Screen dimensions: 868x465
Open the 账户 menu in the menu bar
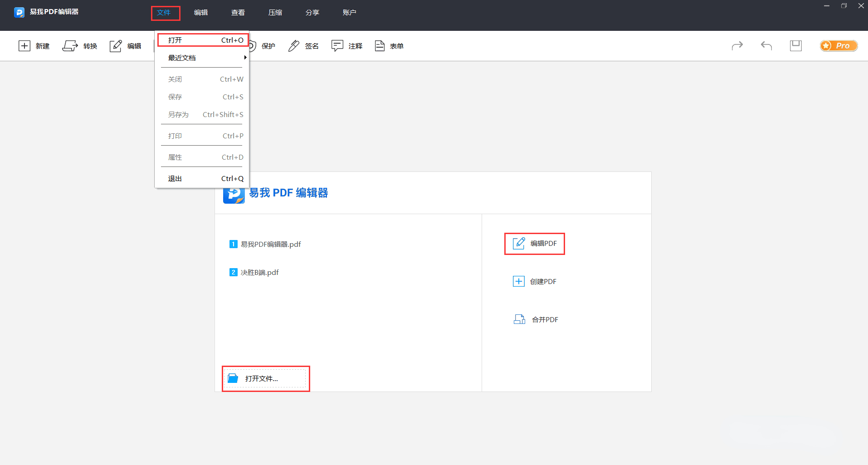click(x=350, y=13)
